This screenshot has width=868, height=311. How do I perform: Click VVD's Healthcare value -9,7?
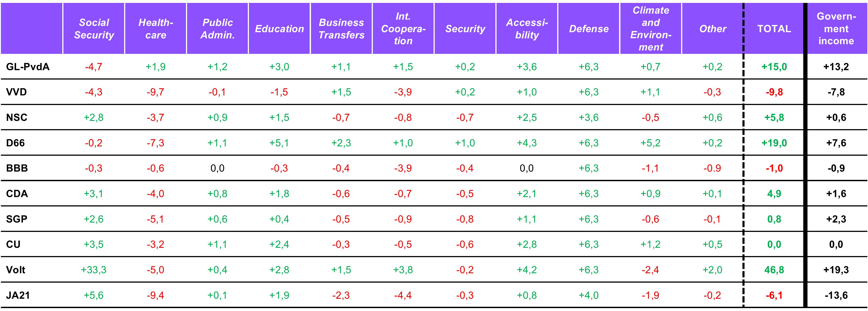155,92
